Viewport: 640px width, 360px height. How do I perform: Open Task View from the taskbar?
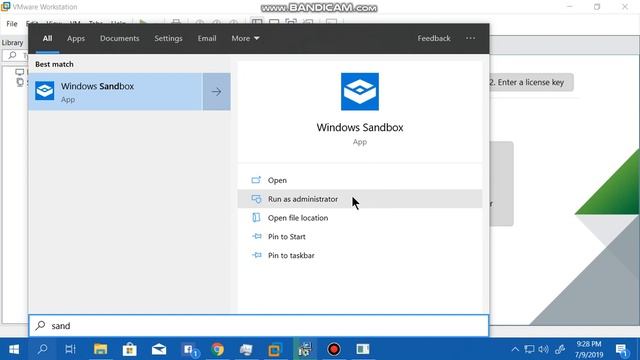click(71, 349)
